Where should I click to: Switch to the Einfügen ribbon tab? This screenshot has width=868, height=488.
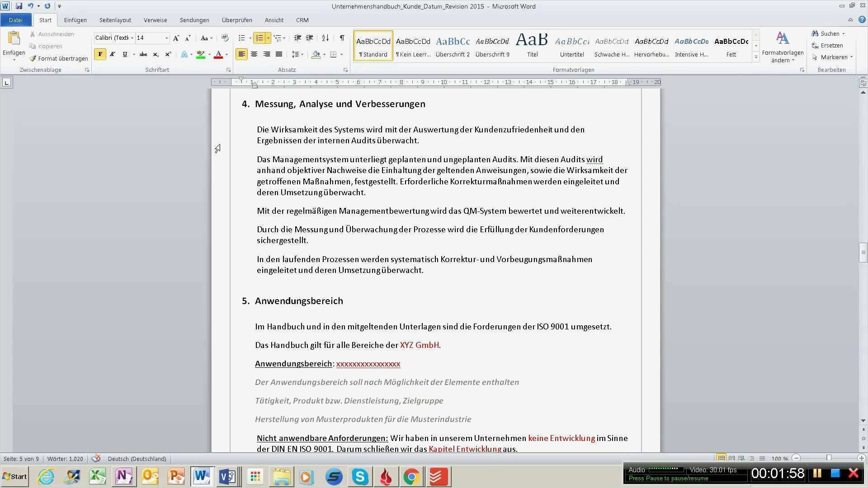[75, 20]
